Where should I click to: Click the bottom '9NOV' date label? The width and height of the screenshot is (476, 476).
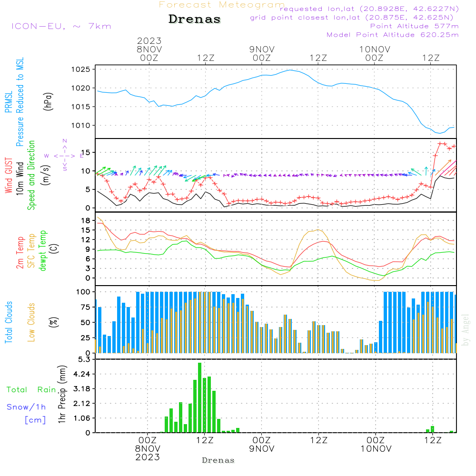click(262, 449)
